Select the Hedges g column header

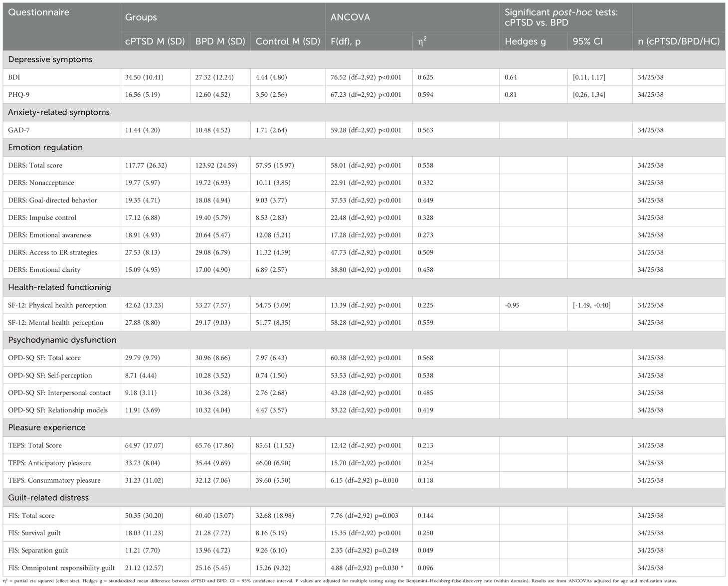tap(525, 41)
